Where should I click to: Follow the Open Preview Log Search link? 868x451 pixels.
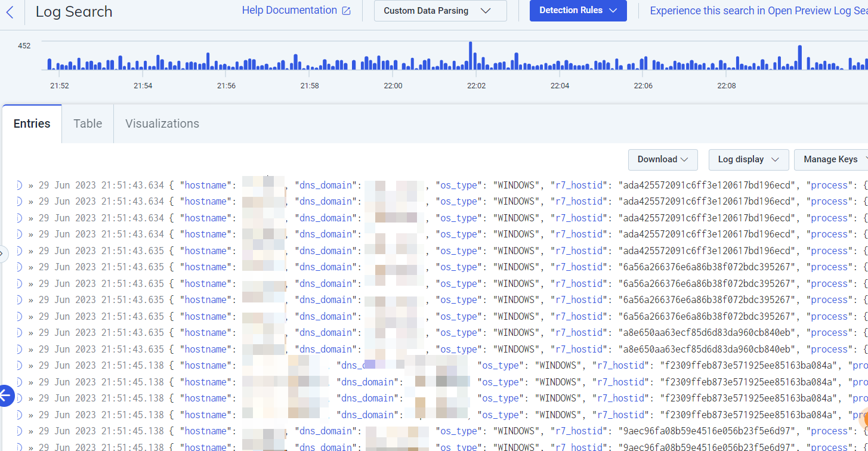(759, 11)
